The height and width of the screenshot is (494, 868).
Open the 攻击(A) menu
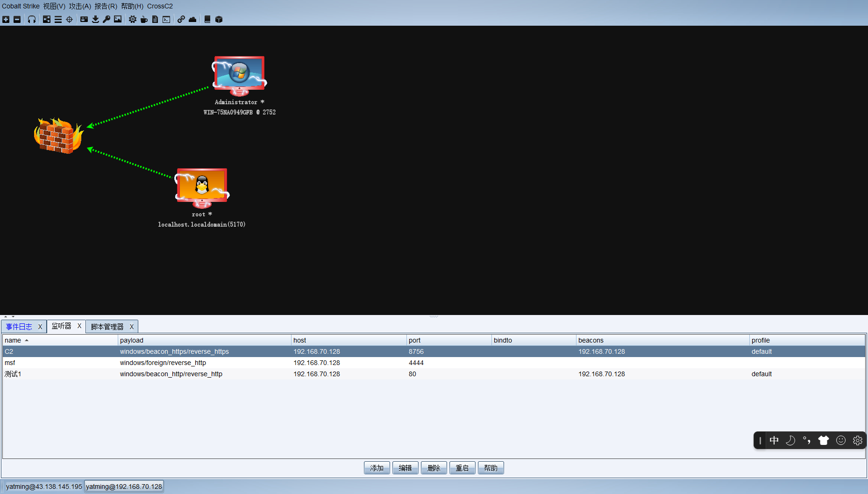click(x=80, y=6)
